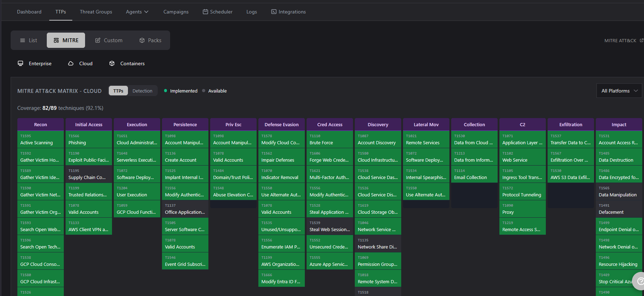This screenshot has width=644, height=296.
Task: Open the Logs tab
Action: click(252, 12)
